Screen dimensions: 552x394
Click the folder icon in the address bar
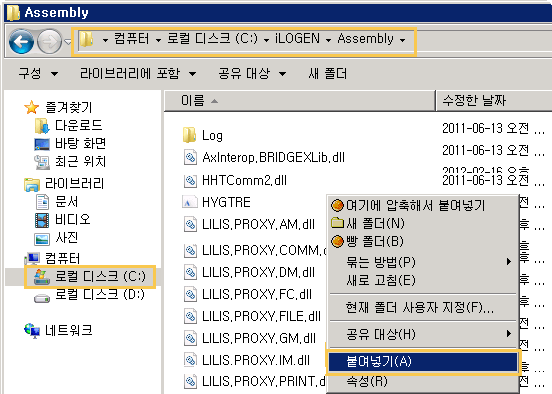pos(87,39)
